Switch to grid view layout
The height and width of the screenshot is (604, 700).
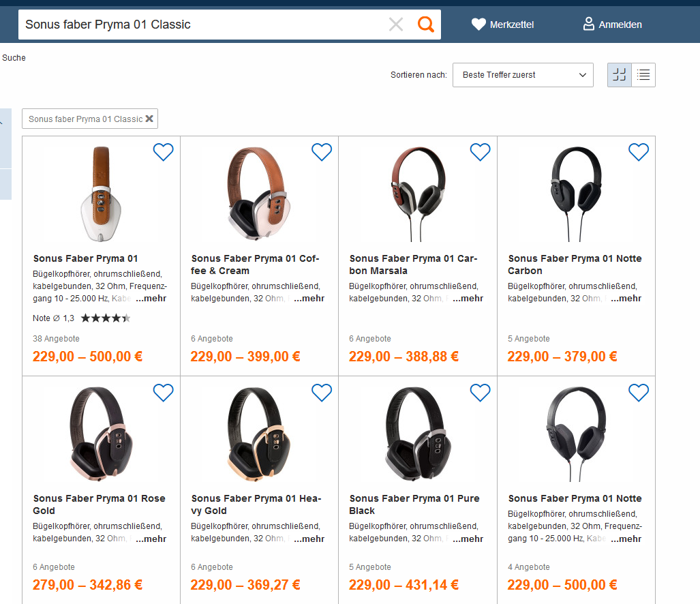tap(620, 75)
